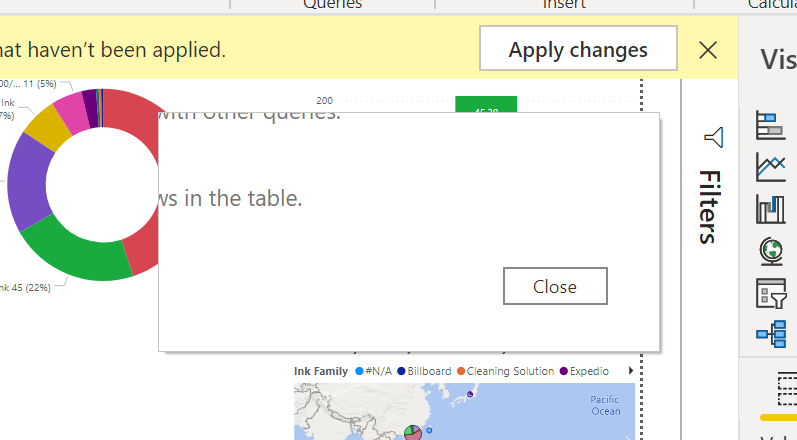Select the decomposition tree visual icon
Viewport: 797px width, 440px height.
(x=771, y=334)
